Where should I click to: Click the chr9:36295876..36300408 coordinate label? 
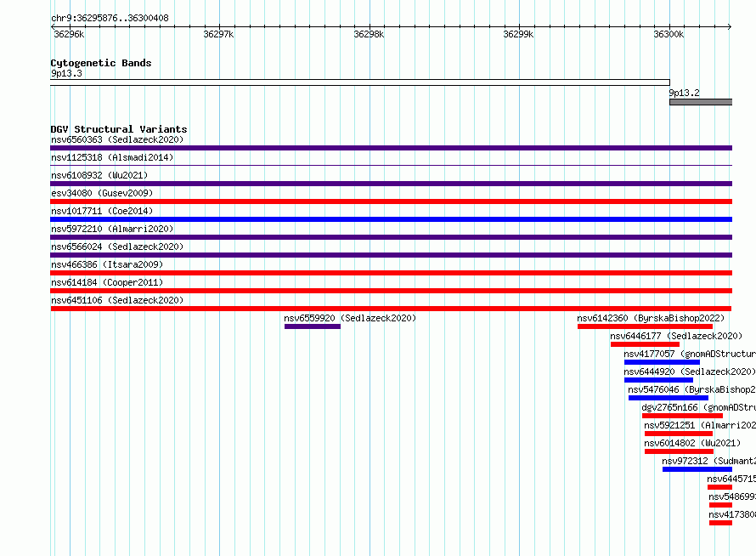click(x=110, y=19)
